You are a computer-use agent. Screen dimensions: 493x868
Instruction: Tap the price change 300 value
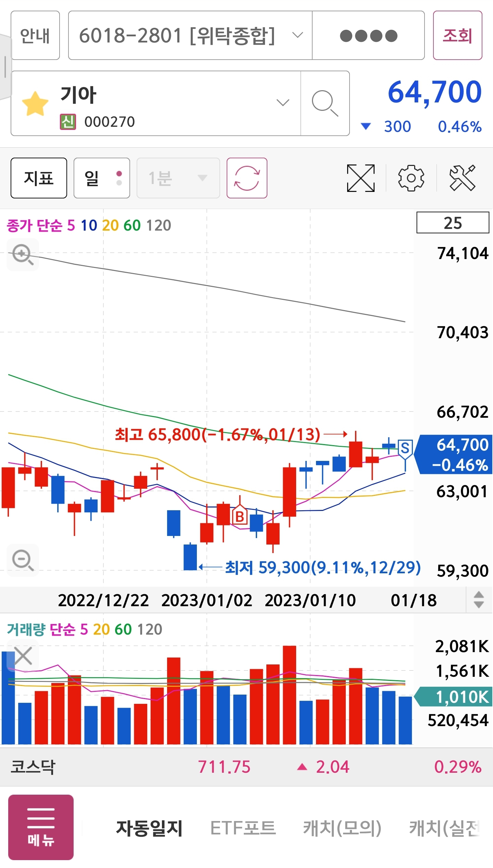(397, 127)
